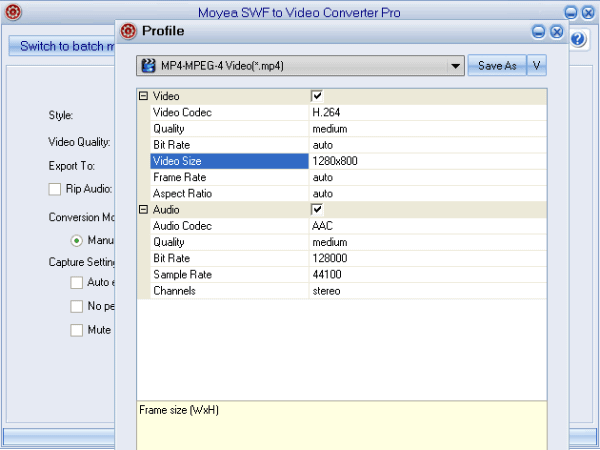Open the Help question mark icon

[x=578, y=39]
